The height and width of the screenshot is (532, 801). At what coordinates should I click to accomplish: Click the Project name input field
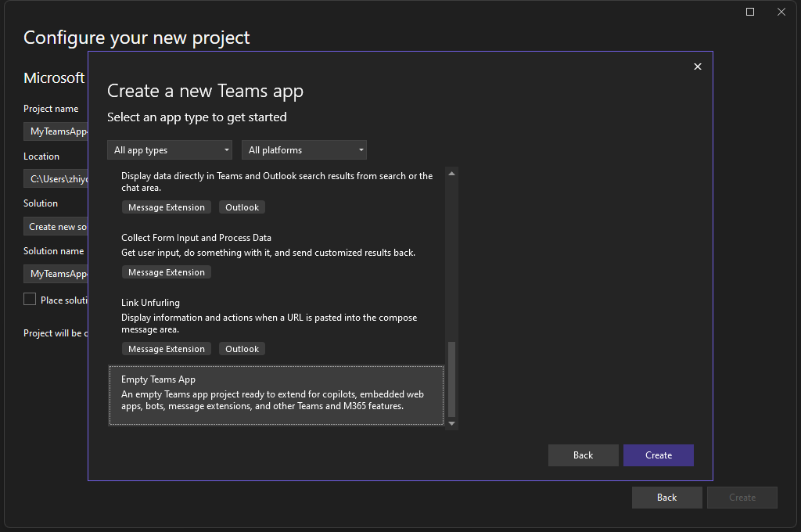click(55, 131)
